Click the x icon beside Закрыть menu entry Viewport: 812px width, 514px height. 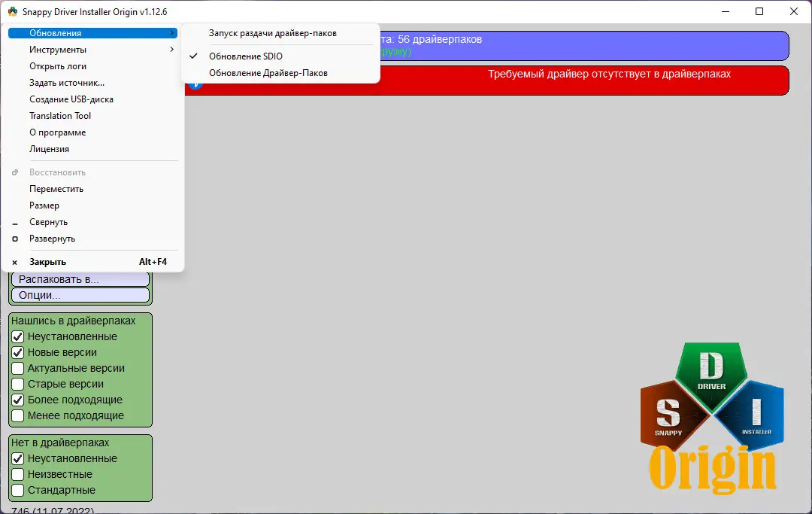14,261
